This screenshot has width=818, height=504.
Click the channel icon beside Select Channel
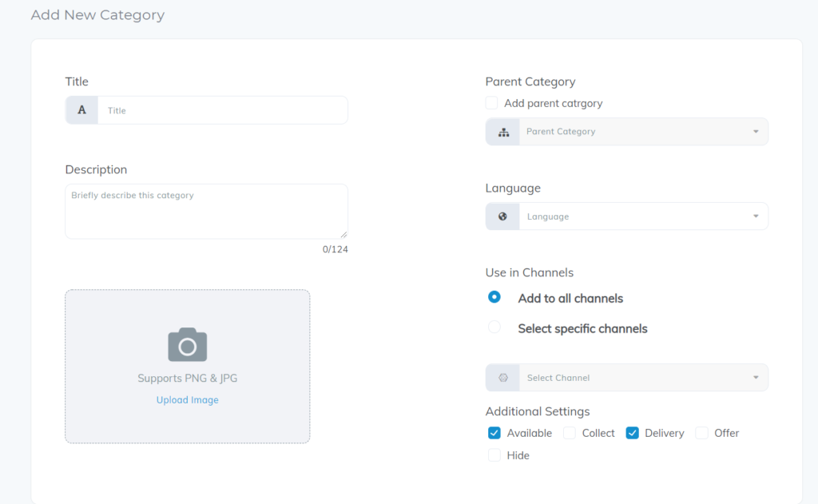coord(503,378)
